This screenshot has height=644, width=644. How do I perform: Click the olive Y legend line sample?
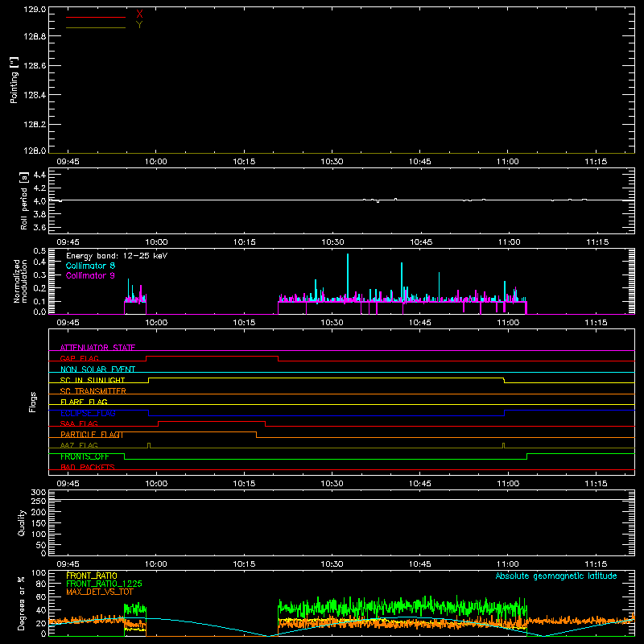[x=96, y=28]
